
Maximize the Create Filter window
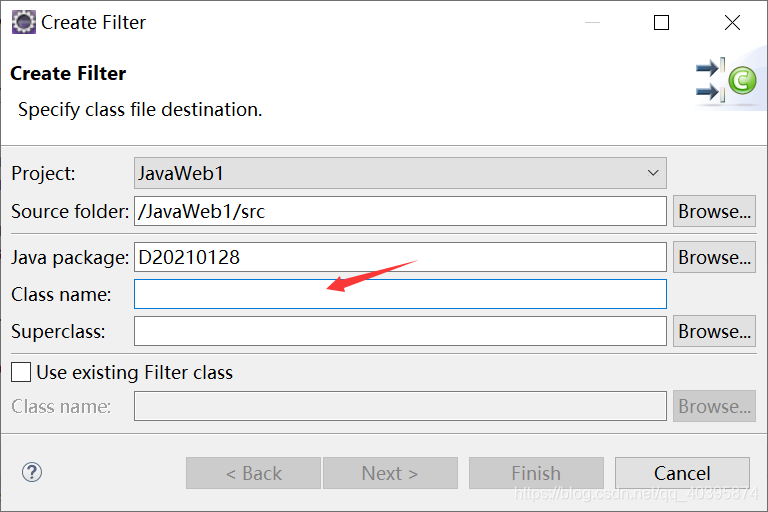(x=661, y=23)
